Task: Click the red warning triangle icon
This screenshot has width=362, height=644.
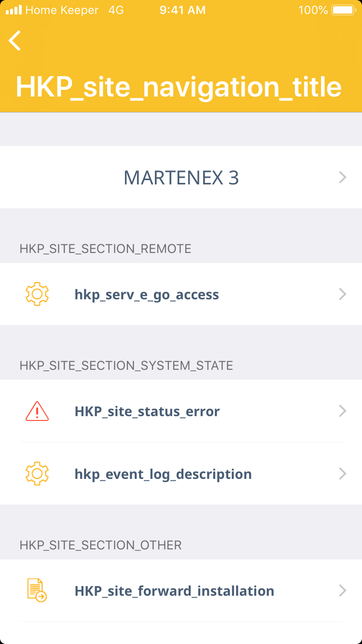Action: [x=37, y=411]
